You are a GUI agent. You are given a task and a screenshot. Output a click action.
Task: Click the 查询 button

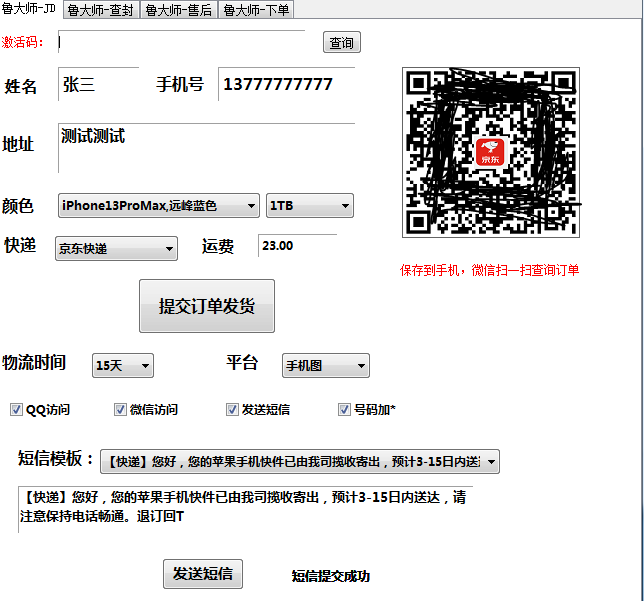coord(342,42)
